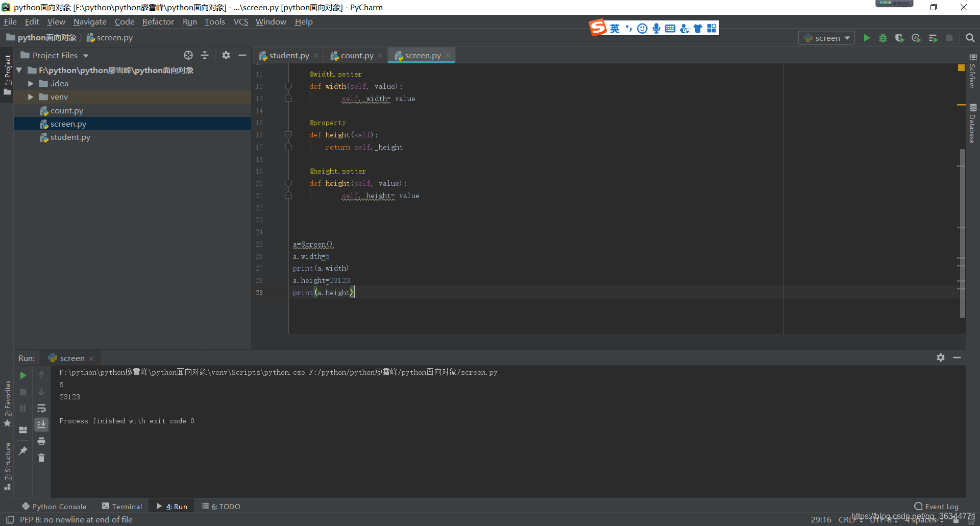
Task: Clear all Run console output with trash icon
Action: pos(41,458)
